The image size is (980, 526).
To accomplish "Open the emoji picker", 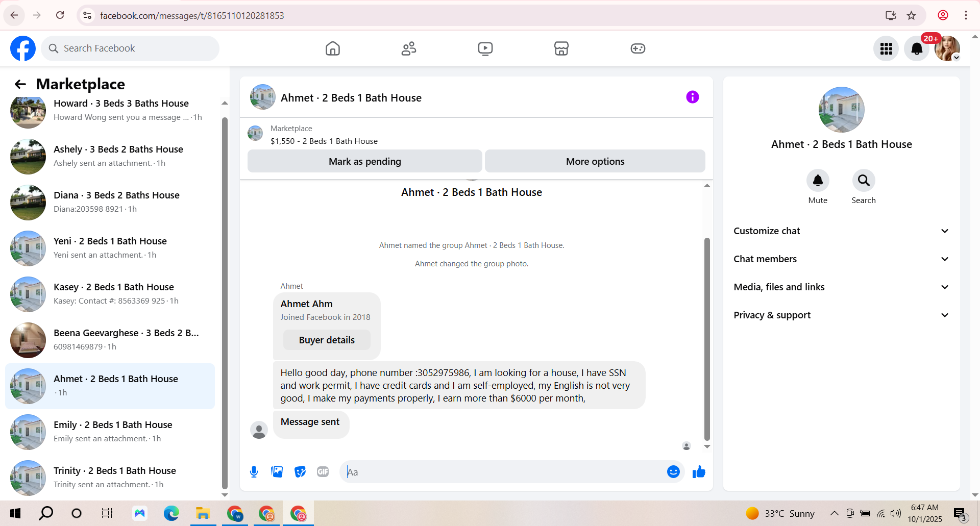I will click(x=673, y=472).
